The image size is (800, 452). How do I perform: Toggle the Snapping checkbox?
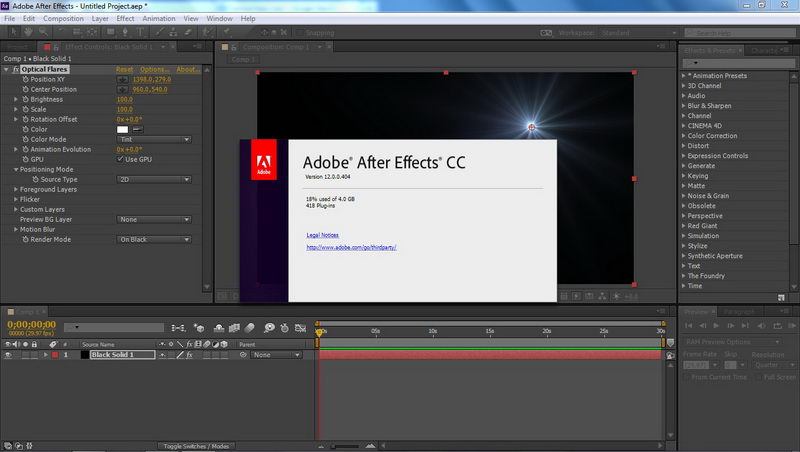tap(300, 33)
